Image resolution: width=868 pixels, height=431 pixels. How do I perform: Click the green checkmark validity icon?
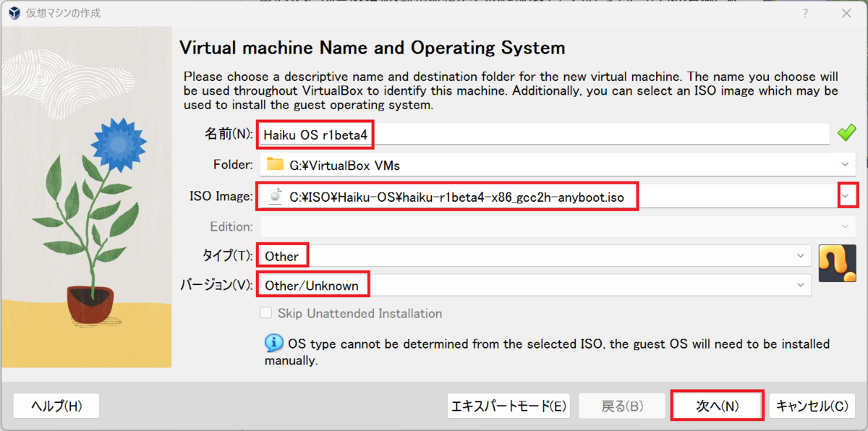click(x=846, y=134)
